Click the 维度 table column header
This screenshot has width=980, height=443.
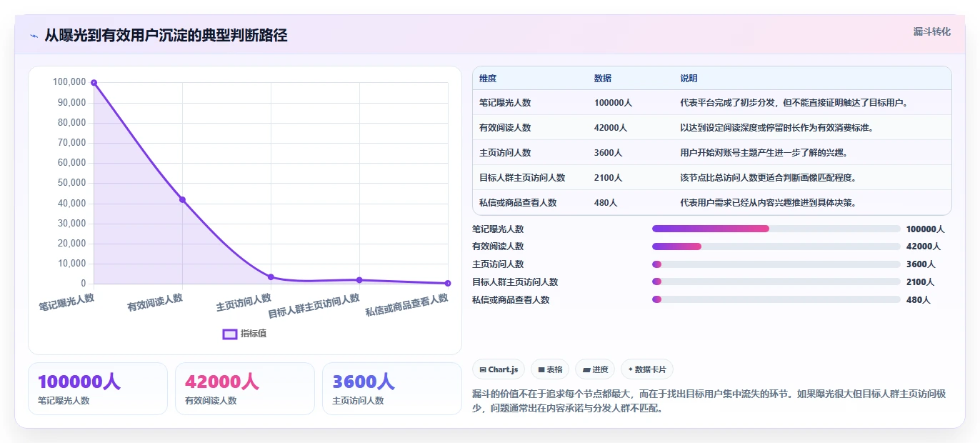(x=488, y=79)
